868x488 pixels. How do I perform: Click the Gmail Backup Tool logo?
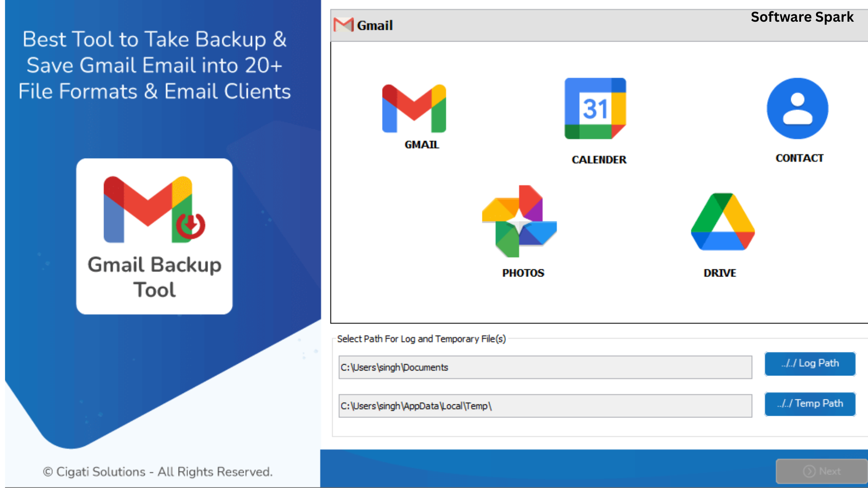(154, 236)
